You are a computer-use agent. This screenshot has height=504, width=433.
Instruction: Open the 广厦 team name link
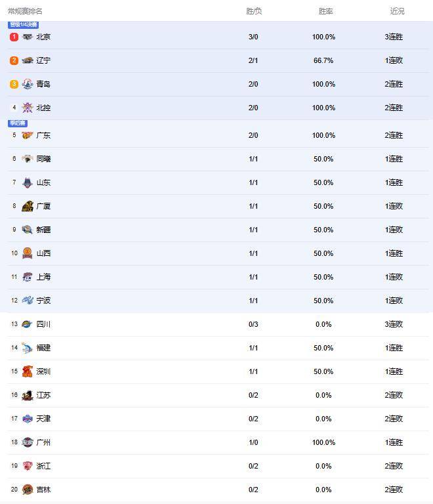click(43, 206)
